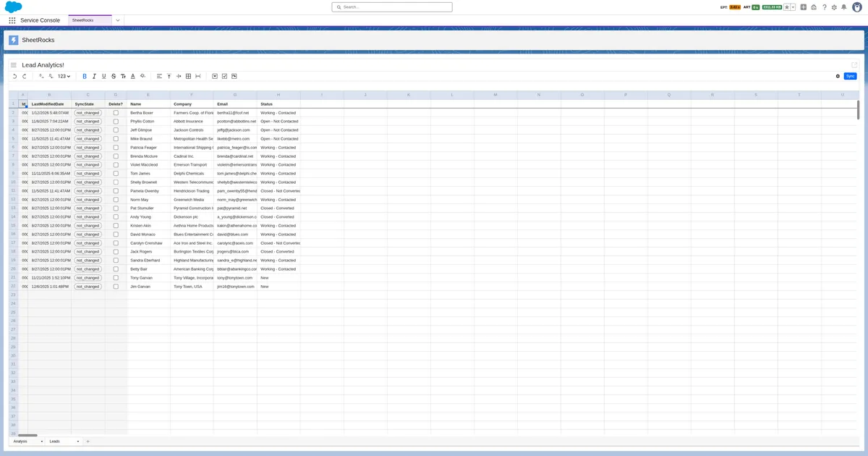Select cell bertha11@fcof.net
This screenshot has width=868, height=456.
click(235, 113)
